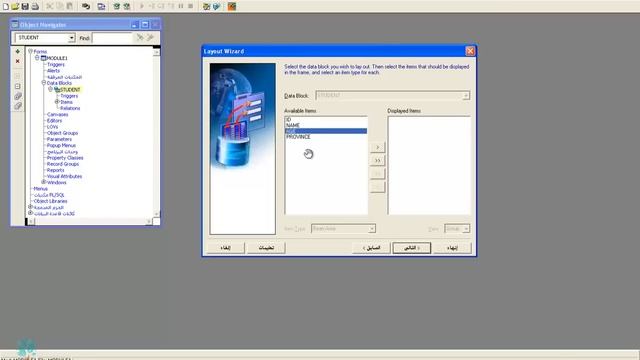This screenshot has height=360, width=640.
Task: Select the Record Groups node
Action: 63,164
